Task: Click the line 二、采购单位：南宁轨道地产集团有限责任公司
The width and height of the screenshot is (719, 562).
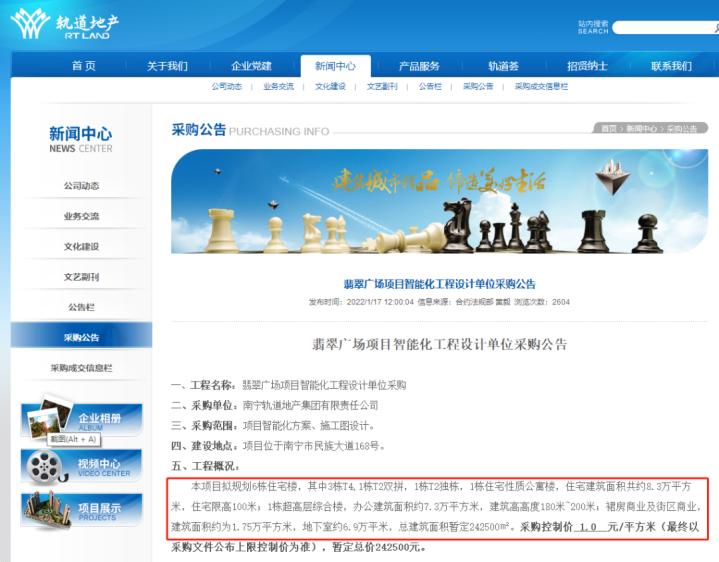Action: pyautogui.click(x=275, y=405)
